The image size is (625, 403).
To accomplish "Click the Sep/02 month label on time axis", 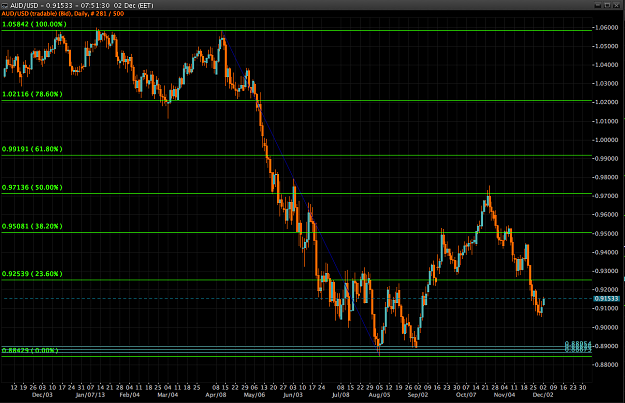I will point(418,395).
